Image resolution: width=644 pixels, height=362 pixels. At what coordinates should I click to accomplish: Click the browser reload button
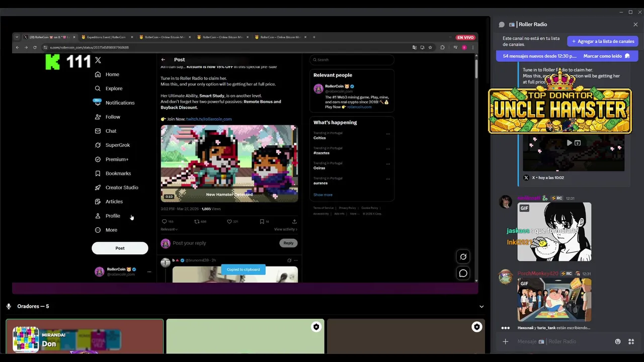[35, 47]
